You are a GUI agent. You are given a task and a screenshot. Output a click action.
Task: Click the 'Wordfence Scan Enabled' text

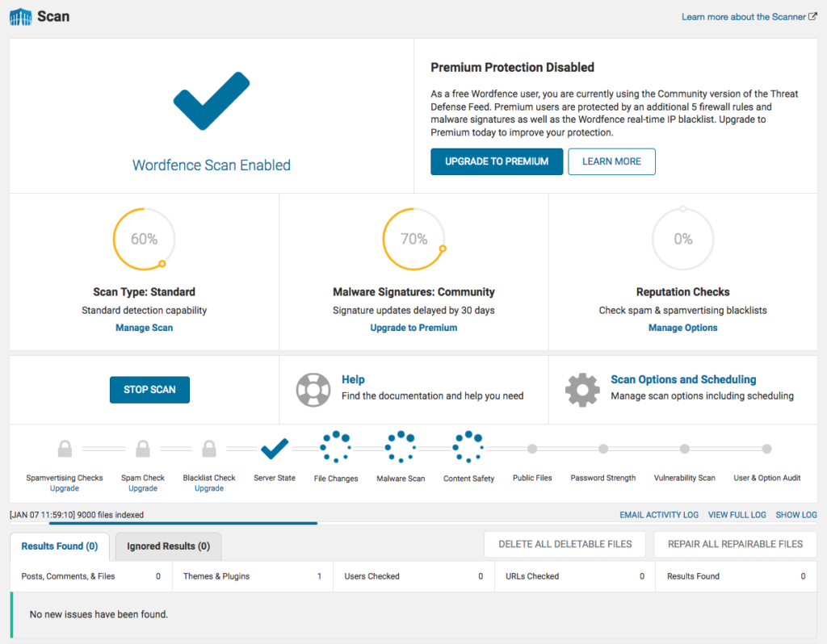pyautogui.click(x=212, y=165)
